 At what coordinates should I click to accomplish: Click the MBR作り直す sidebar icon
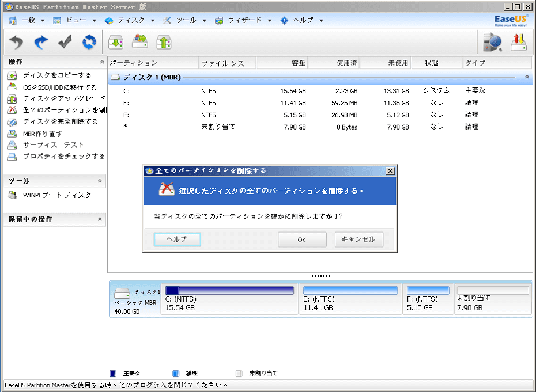pyautogui.click(x=12, y=134)
